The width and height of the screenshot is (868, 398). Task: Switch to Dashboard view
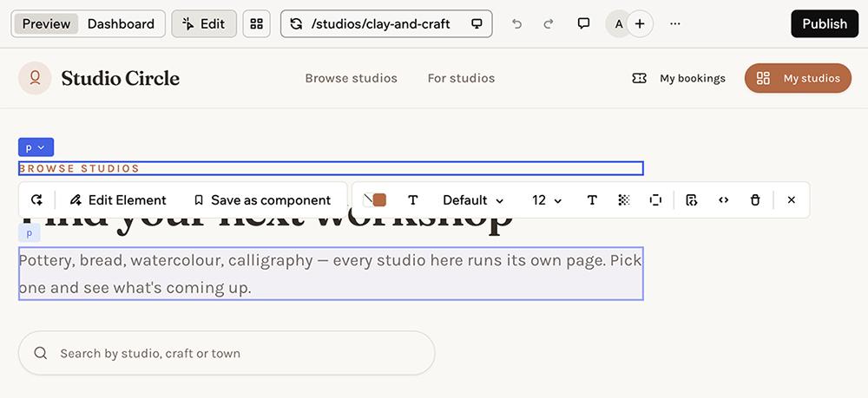121,23
